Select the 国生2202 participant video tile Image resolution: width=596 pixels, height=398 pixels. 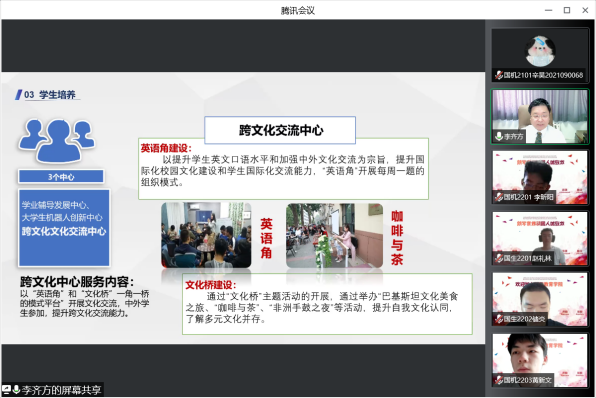coord(540,299)
